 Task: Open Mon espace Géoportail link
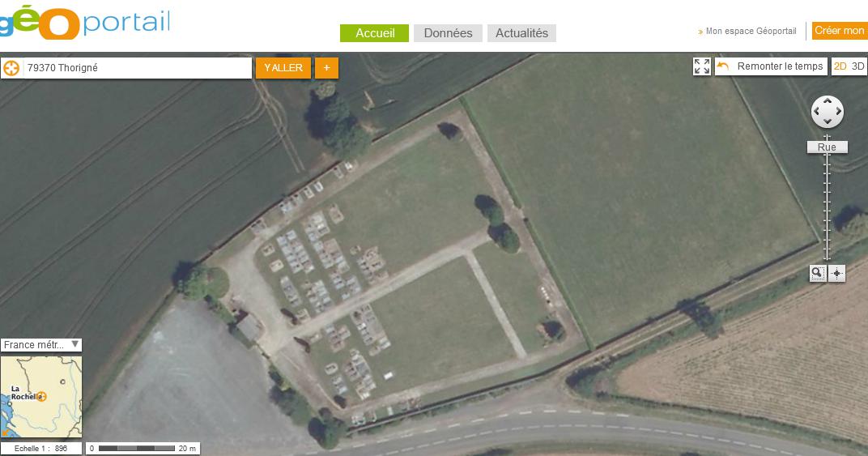pyautogui.click(x=751, y=31)
